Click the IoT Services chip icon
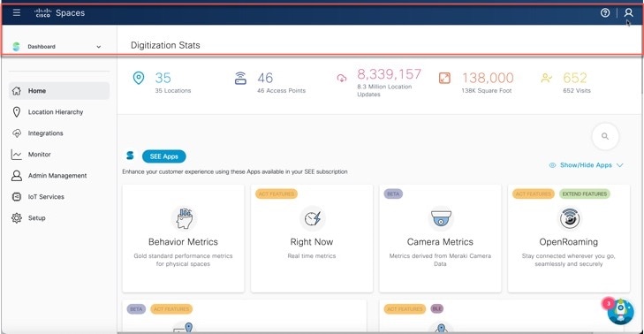The height and width of the screenshot is (334, 644). coord(17,197)
